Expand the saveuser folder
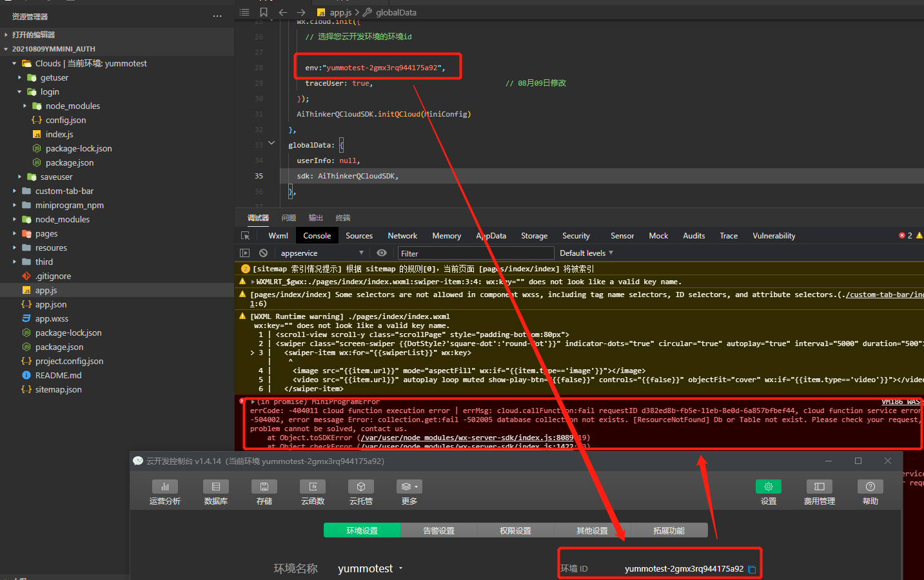The image size is (924, 580). click(x=19, y=177)
